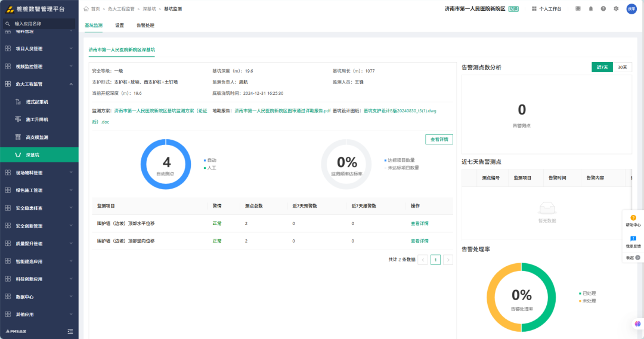Viewport: 644px width, 339px height.
Task: Toggle the 自动 legend item
Action: point(210,161)
